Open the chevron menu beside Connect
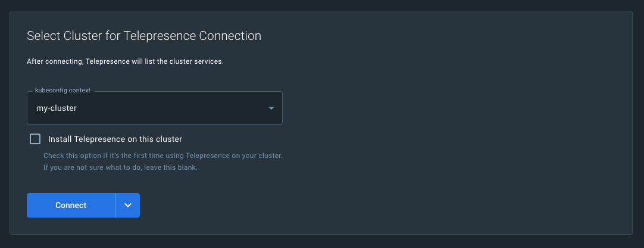Screen dimensions: 644x248 (x=128, y=205)
